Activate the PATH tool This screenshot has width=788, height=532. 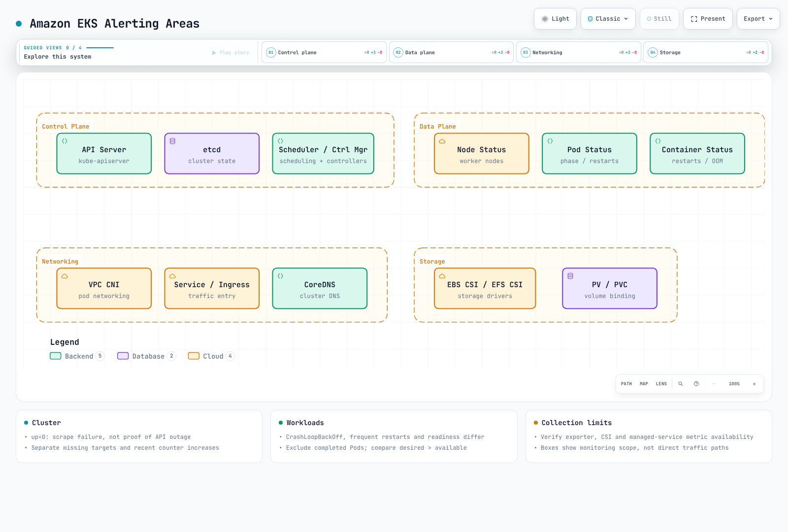[x=626, y=384]
